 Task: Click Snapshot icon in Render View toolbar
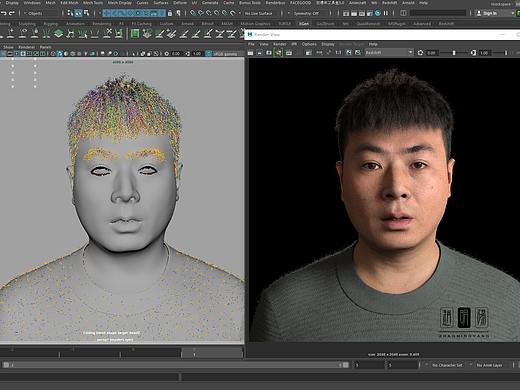(269, 53)
